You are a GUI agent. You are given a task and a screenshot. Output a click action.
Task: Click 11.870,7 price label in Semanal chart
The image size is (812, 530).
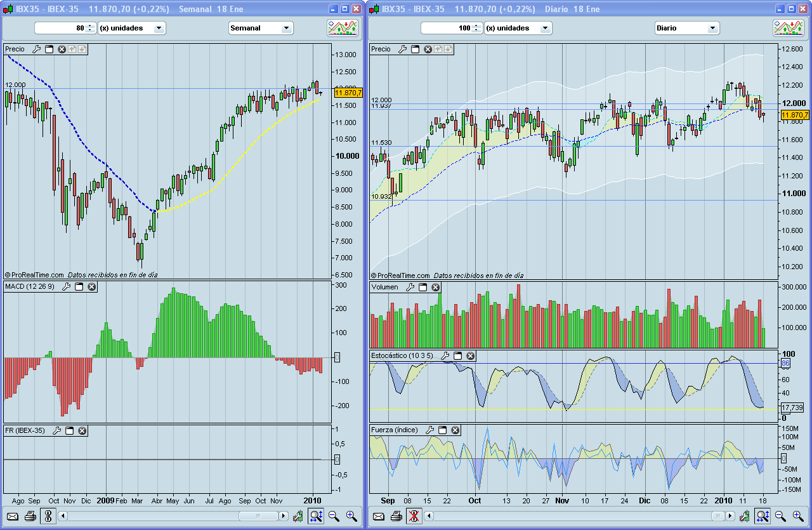(x=348, y=93)
